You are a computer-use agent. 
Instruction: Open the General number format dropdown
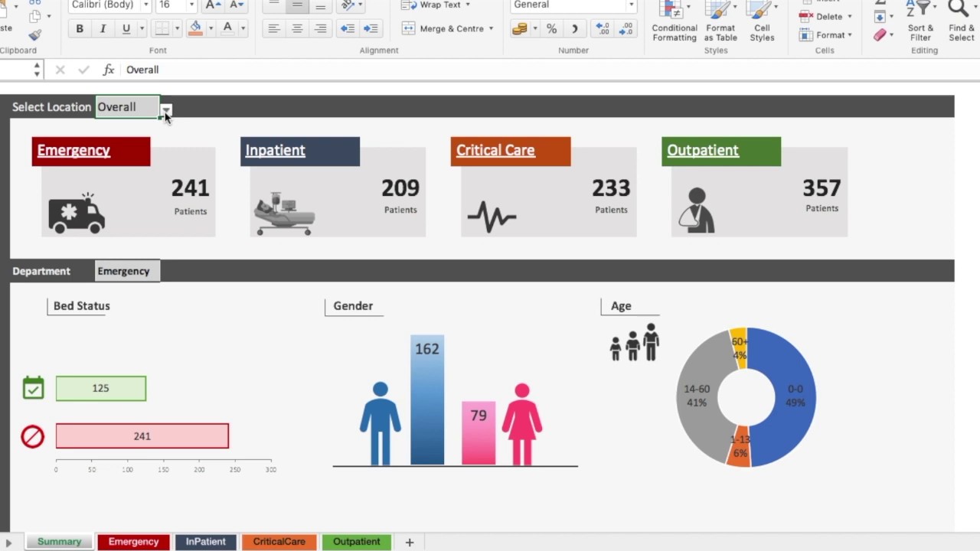tap(631, 5)
